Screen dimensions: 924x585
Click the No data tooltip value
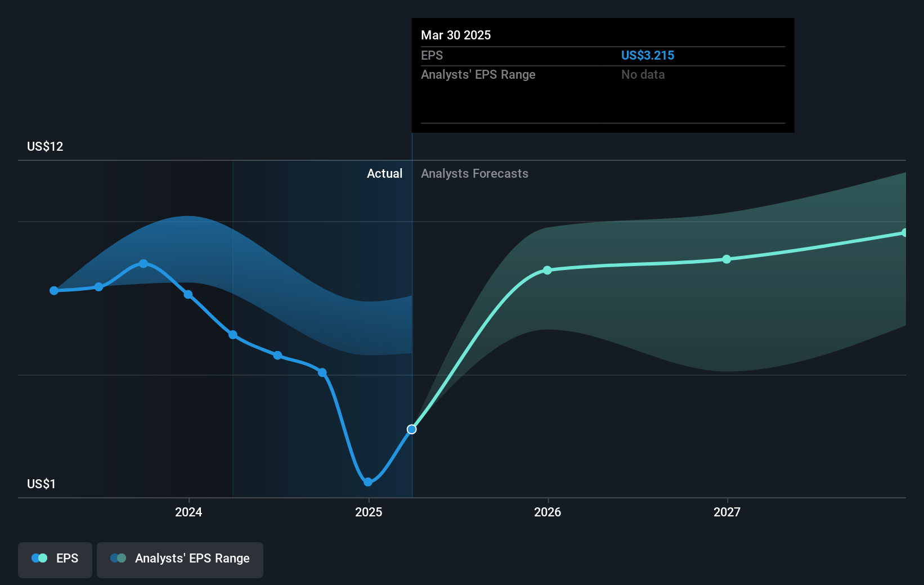tap(643, 74)
